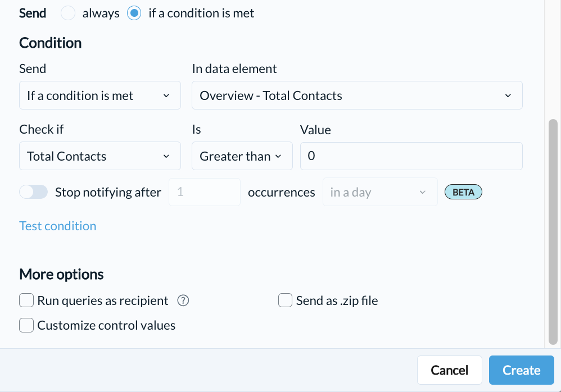Enable the Send as .zip file checkbox
Viewport: 561px width, 392px height.
(x=285, y=300)
